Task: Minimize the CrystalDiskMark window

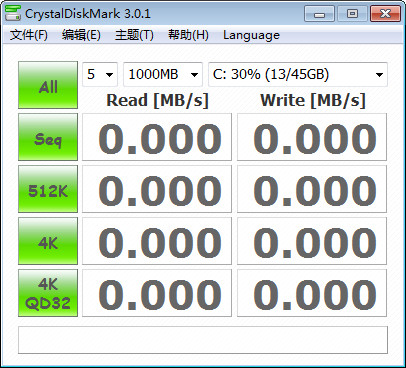Action: point(319,14)
